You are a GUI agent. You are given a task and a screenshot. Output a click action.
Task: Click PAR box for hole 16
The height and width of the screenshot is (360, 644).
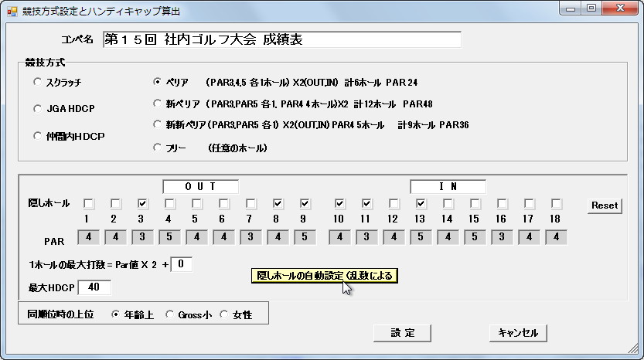point(502,237)
